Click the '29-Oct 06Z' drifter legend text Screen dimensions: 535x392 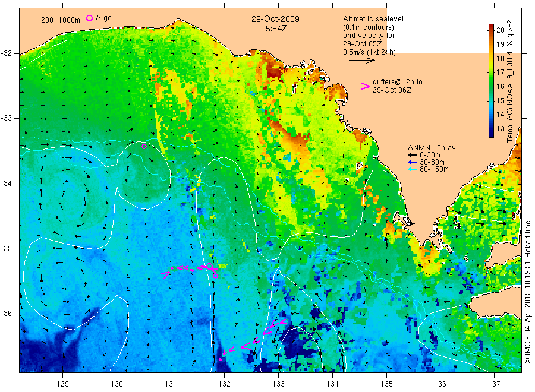click(392, 90)
